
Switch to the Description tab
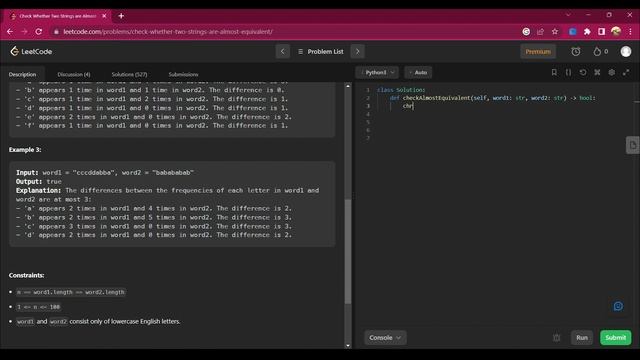(22, 74)
